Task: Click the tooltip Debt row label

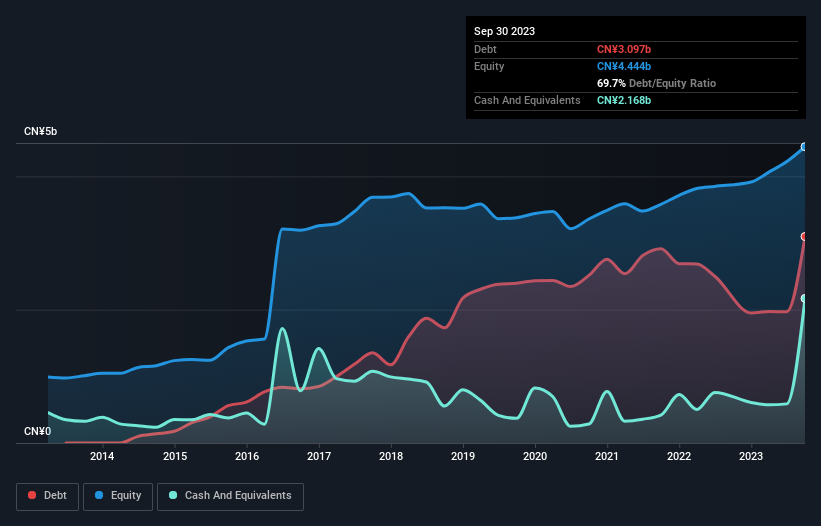Action: coord(485,49)
